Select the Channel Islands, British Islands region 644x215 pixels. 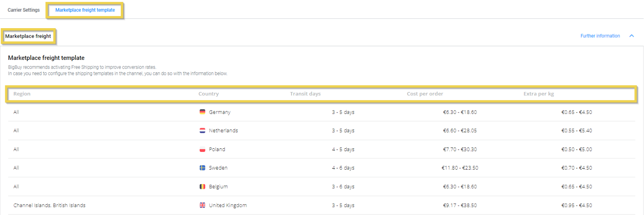[50, 205]
